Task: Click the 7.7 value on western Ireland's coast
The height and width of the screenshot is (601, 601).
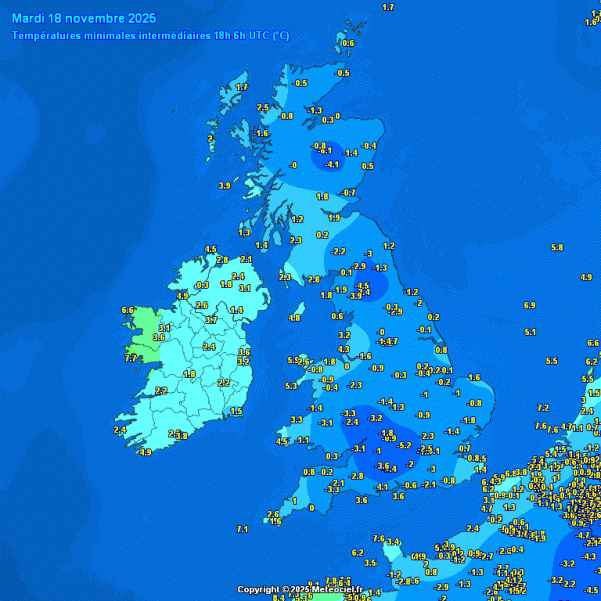Action: pyautogui.click(x=131, y=357)
